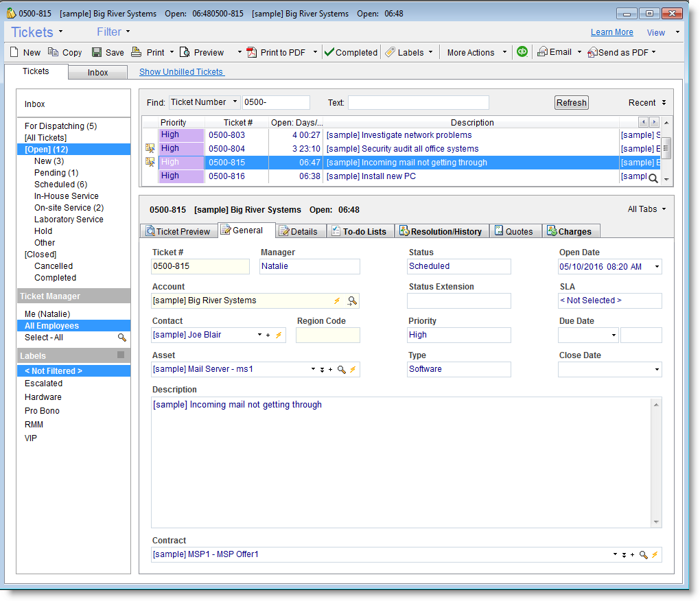Click the ticket list vertical scrollbar
The height and width of the screenshot is (601, 700).
pos(666,148)
